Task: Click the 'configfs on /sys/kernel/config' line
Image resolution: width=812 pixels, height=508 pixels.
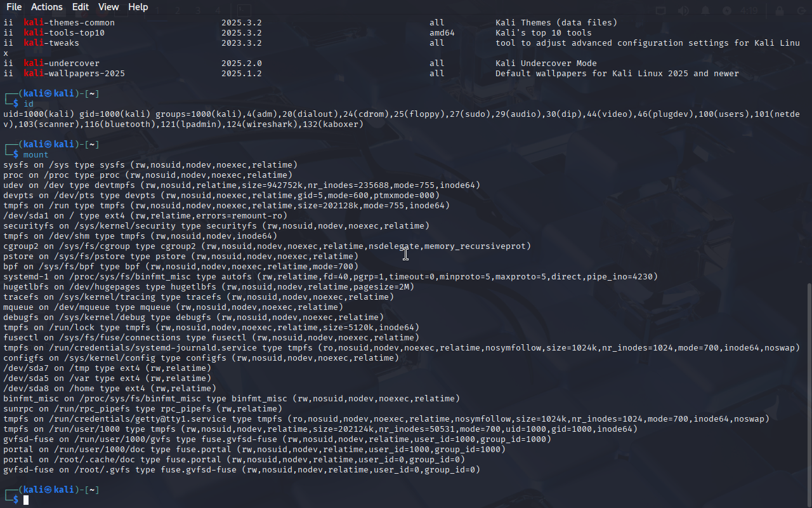Action: click(201, 358)
